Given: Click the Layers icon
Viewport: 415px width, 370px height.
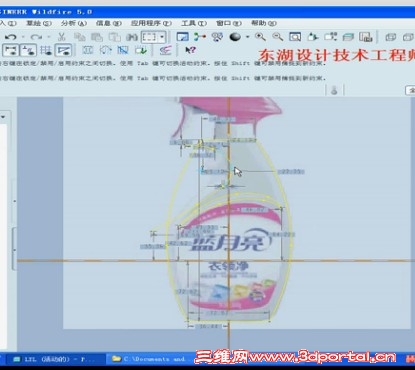Looking at the screenshot, I should [348, 37].
